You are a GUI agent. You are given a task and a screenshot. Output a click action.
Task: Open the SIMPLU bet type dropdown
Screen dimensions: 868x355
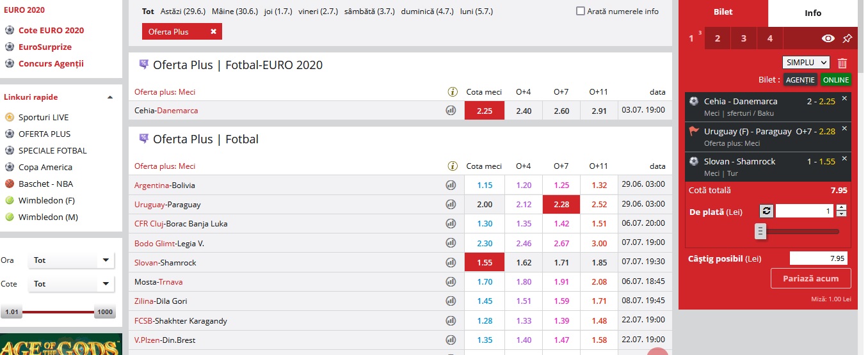pyautogui.click(x=806, y=62)
